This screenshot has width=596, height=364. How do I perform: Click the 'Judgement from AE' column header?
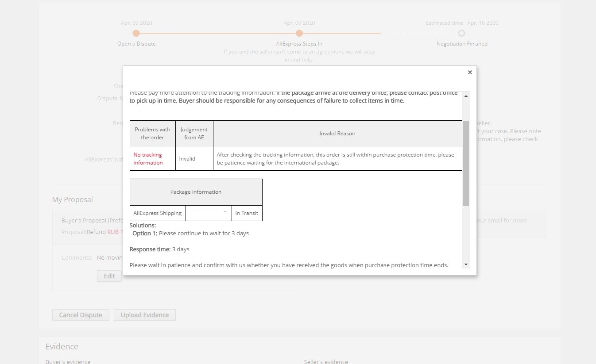click(x=194, y=134)
